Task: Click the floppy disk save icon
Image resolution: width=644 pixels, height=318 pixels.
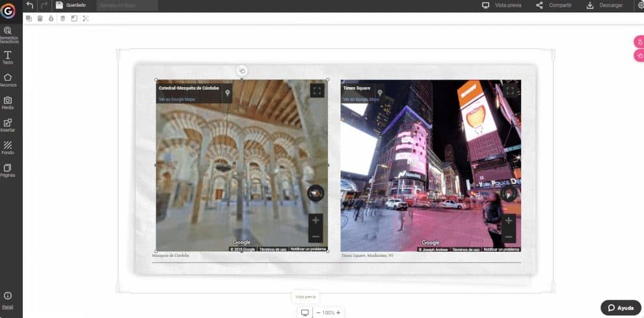Action: coord(59,5)
